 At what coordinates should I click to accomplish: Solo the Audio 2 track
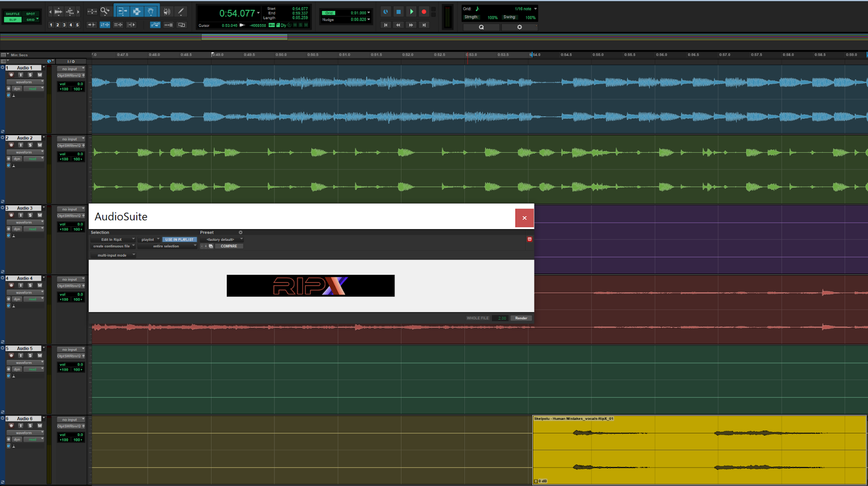coord(30,145)
